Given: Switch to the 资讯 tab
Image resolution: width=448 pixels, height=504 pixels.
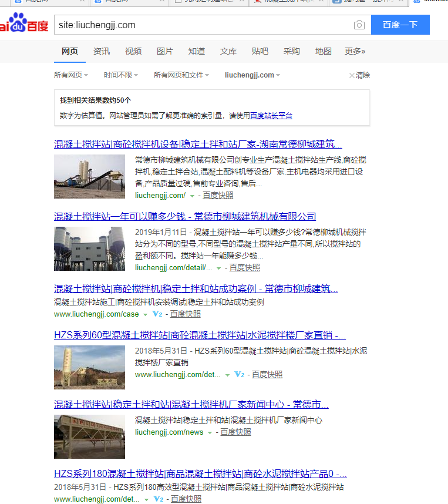Looking at the screenshot, I should point(102,51).
